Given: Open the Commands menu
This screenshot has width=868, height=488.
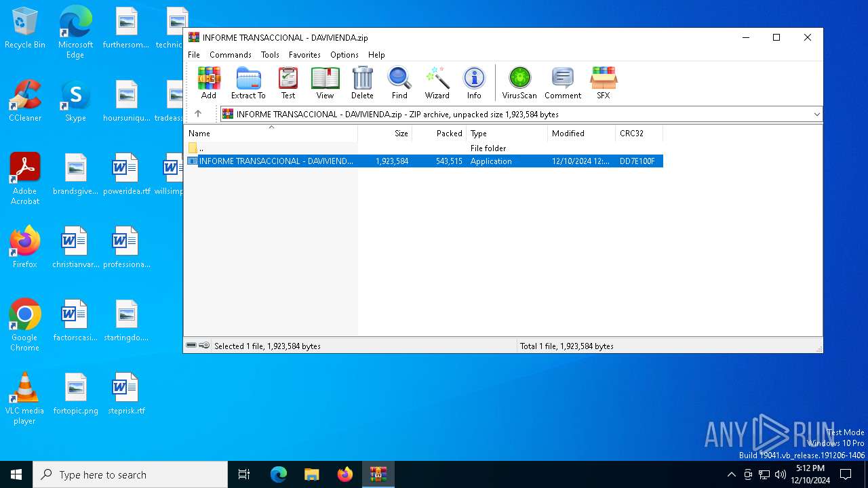Looking at the screenshot, I should [x=231, y=55].
